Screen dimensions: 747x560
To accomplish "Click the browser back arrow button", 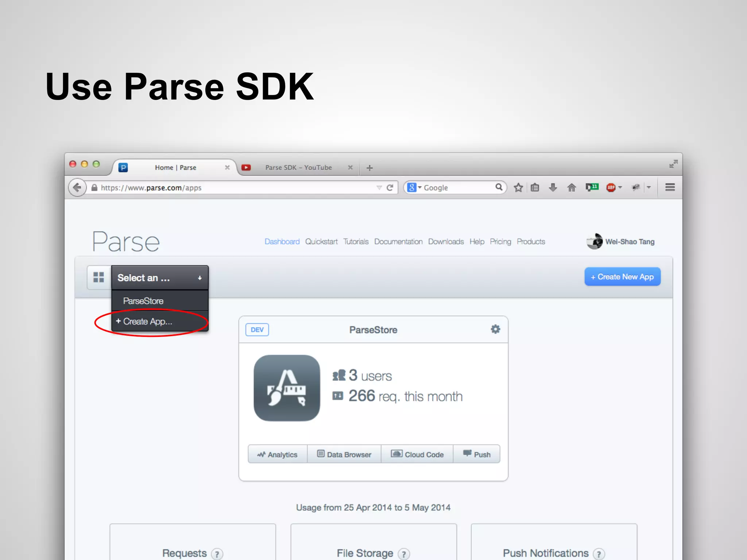I will click(77, 187).
